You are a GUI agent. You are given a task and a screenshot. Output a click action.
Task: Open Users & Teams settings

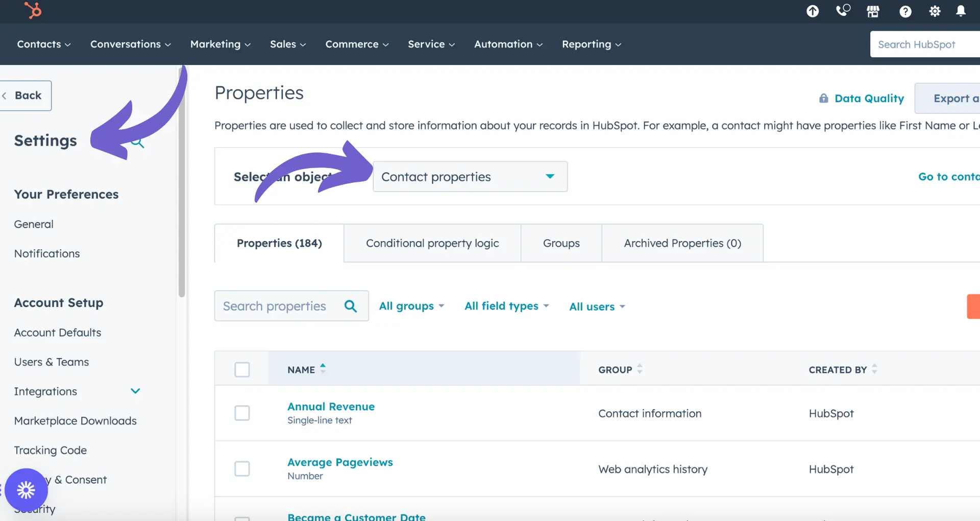click(x=52, y=362)
